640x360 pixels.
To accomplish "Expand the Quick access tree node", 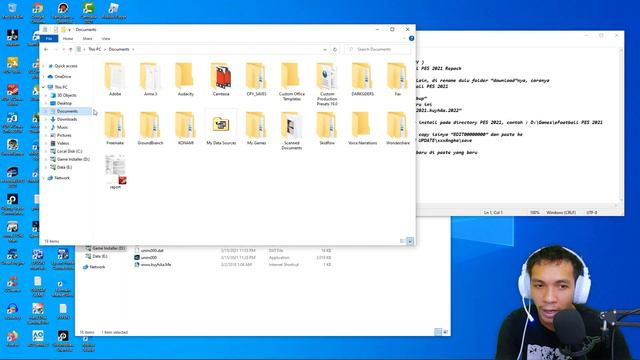I will (x=44, y=66).
